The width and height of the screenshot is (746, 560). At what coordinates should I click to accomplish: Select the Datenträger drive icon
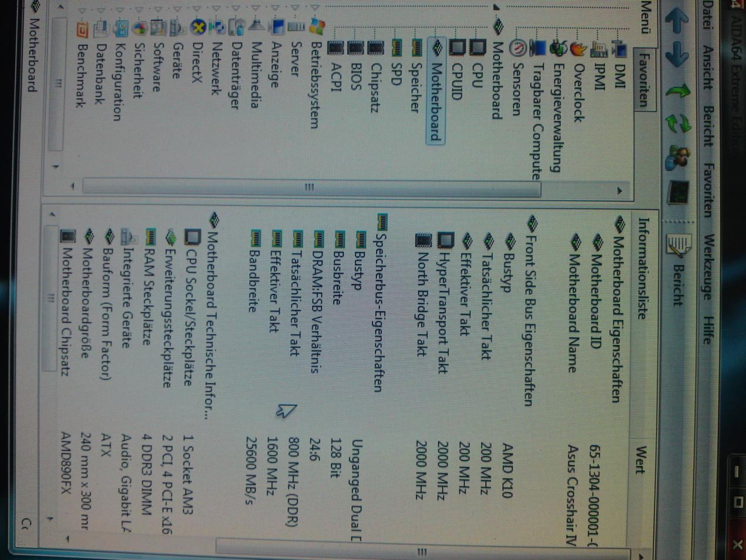[x=237, y=26]
